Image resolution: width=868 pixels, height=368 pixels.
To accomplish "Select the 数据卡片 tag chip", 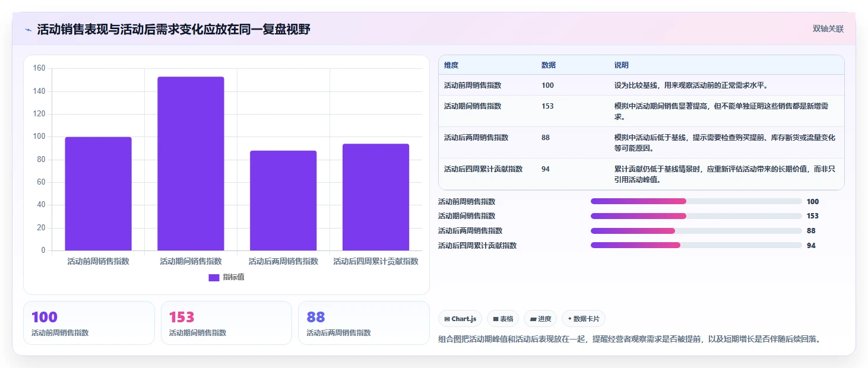I will pyautogui.click(x=584, y=319).
